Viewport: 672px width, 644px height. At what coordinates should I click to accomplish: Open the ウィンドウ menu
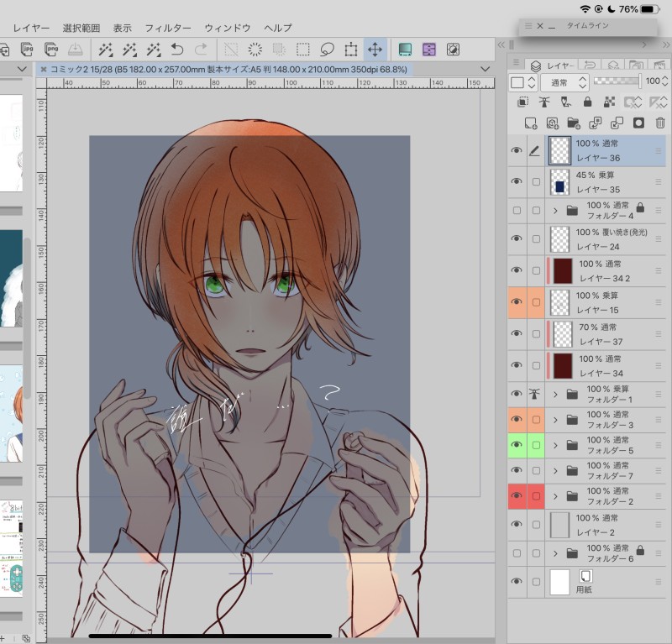coord(227,28)
